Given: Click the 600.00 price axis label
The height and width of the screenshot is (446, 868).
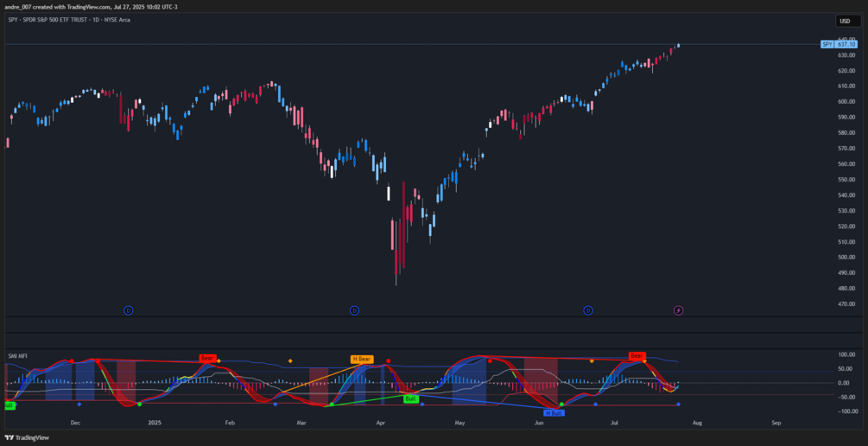Looking at the screenshot, I should (847, 102).
